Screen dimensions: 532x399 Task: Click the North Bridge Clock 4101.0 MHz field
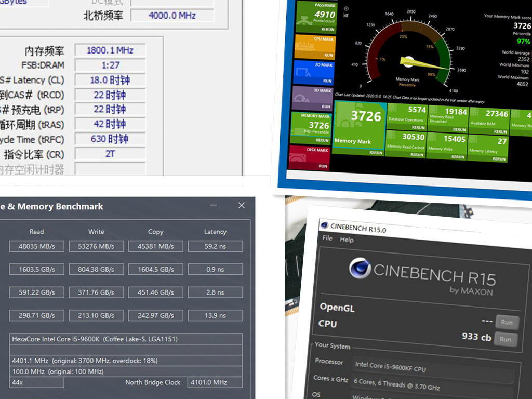(x=215, y=382)
